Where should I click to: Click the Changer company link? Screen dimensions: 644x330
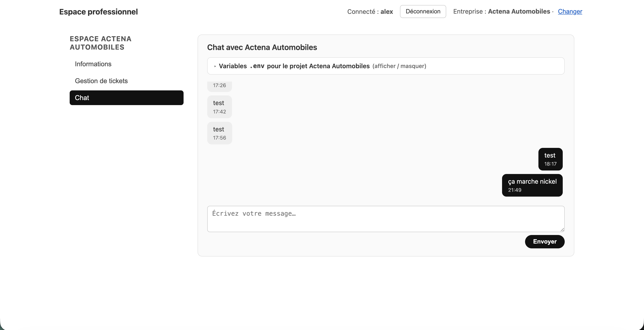pyautogui.click(x=570, y=11)
